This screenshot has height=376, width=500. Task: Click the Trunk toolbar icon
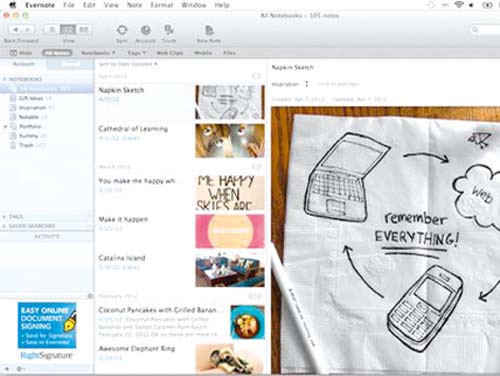pyautogui.click(x=169, y=30)
